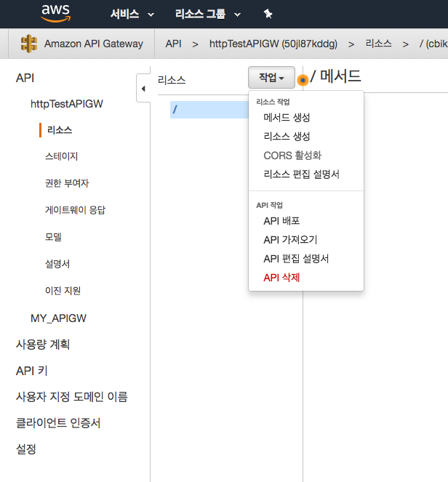This screenshot has height=482, width=448.
Task: Go to 사용량 계획 page
Action: [43, 345]
